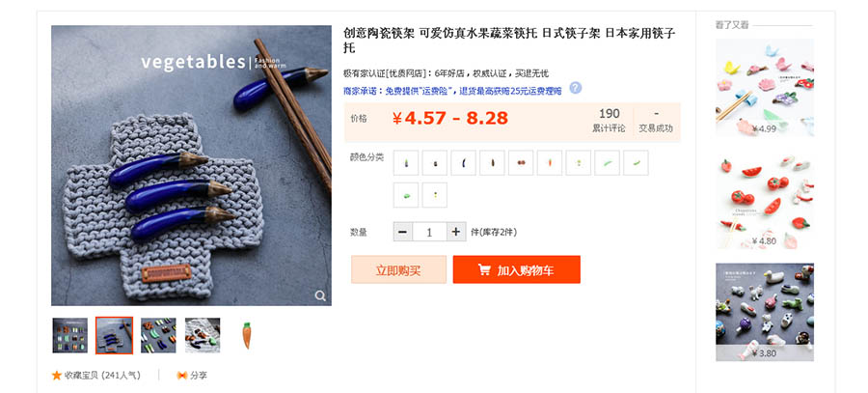Increase quantity with the plus button

pos(455,232)
